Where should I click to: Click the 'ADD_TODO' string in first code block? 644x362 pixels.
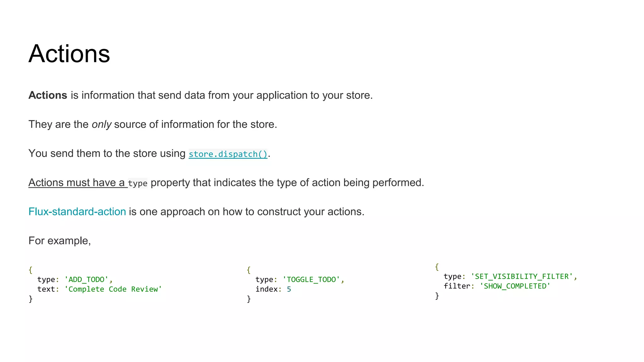(x=86, y=279)
